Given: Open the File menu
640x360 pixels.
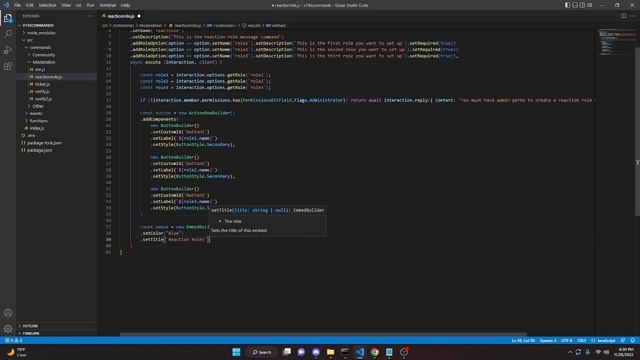Looking at the screenshot, I should tap(18, 5).
